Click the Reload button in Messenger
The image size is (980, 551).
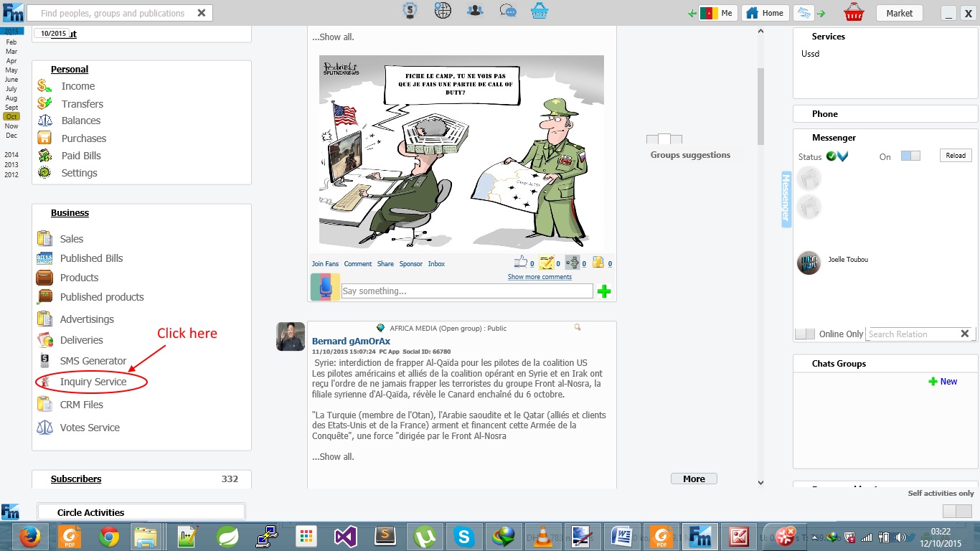tap(956, 156)
